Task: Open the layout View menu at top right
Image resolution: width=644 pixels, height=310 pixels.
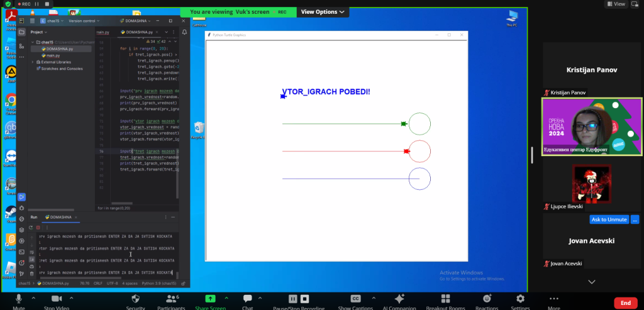Action: click(618, 4)
